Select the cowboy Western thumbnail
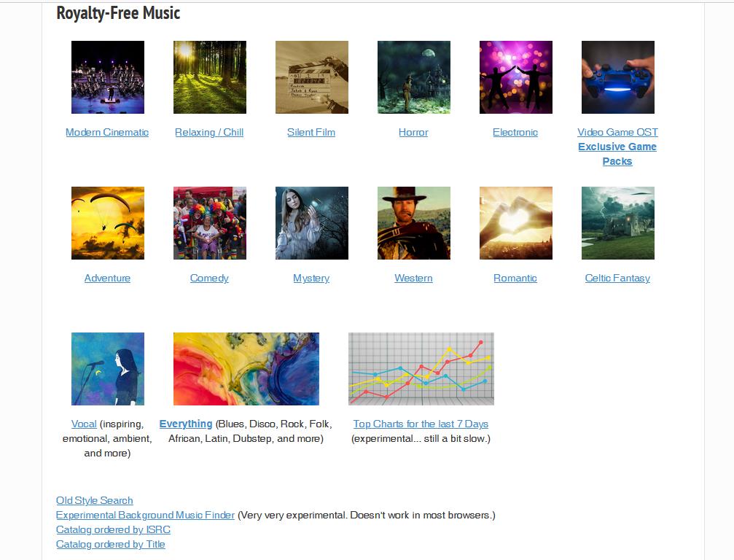The width and height of the screenshot is (734, 560). click(414, 223)
